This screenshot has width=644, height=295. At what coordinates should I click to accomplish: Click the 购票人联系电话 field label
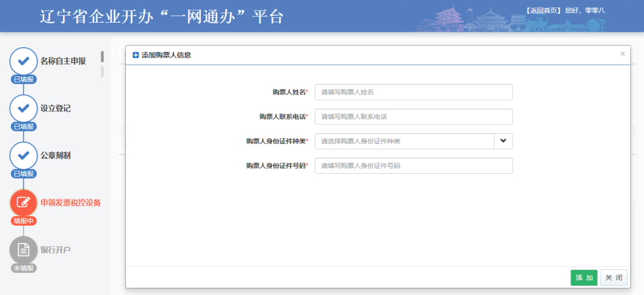(x=283, y=117)
